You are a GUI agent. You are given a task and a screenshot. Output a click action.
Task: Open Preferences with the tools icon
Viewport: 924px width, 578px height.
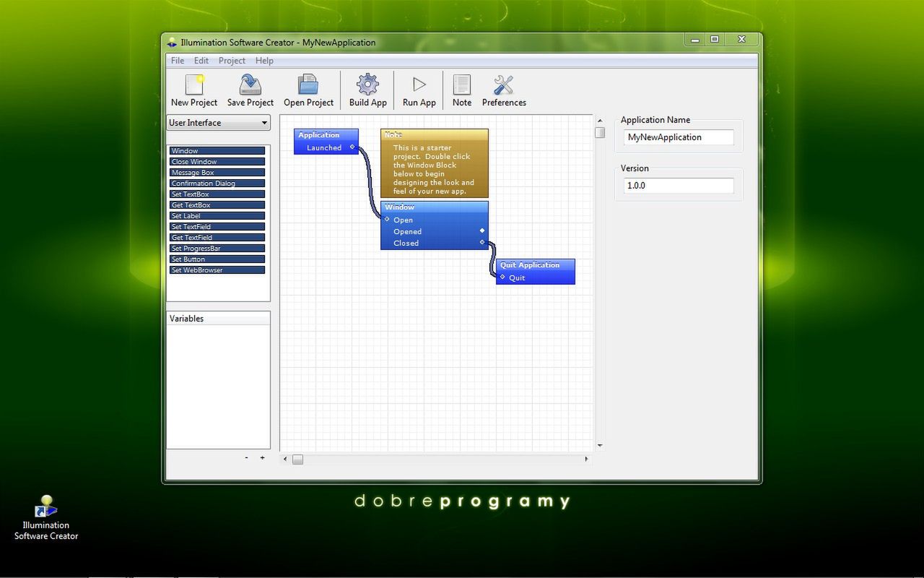point(504,85)
